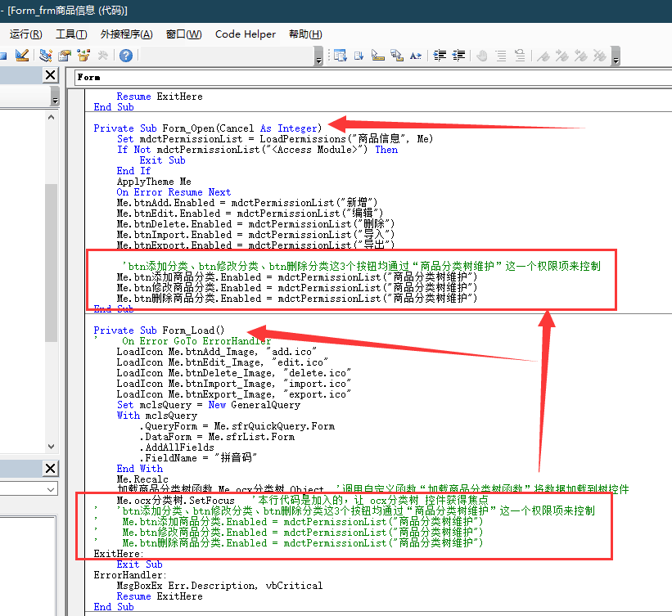
Task: Open the Form object dropdown box
Action: coord(373,78)
